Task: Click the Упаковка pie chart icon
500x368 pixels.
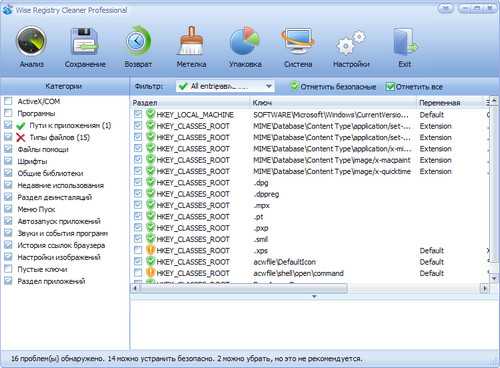Action: (245, 41)
